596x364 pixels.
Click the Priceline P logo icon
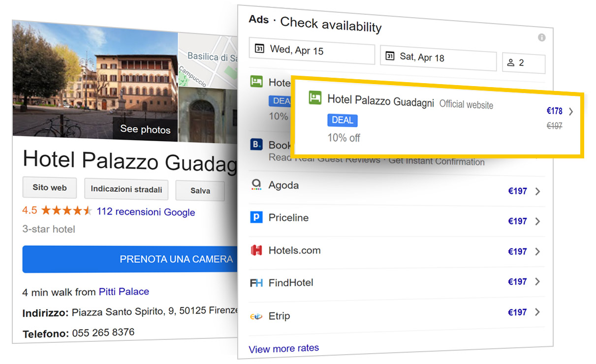tap(256, 217)
